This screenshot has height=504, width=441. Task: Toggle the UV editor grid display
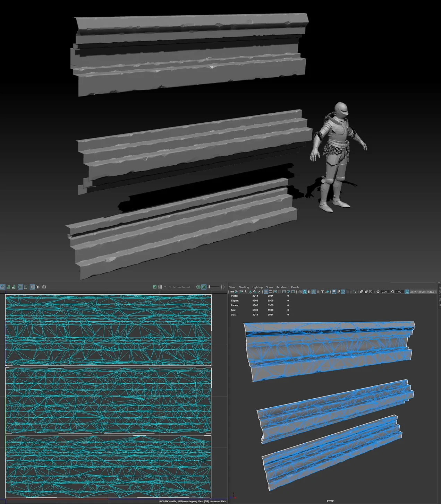(32, 287)
